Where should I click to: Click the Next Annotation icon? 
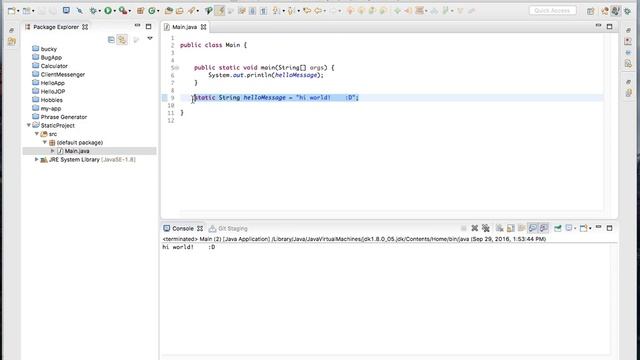(x=277, y=11)
